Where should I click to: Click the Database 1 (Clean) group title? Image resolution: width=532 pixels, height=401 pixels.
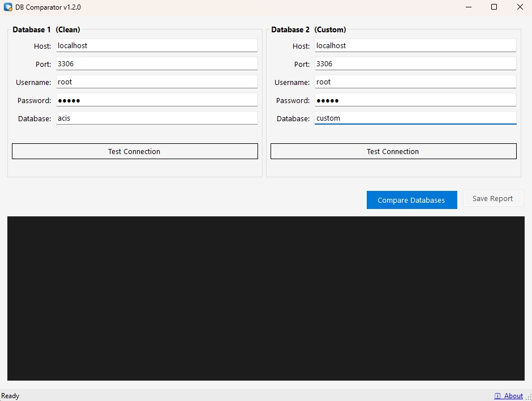click(x=46, y=29)
